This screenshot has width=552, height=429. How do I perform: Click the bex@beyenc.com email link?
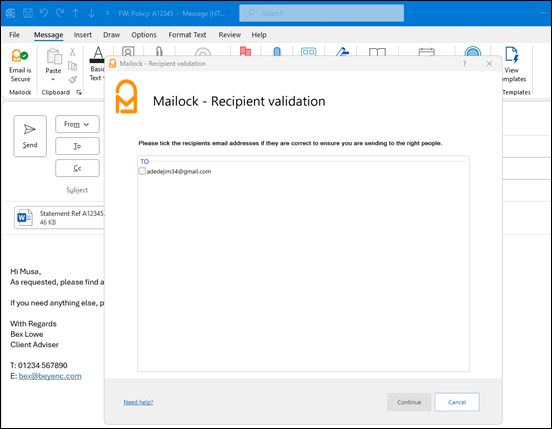[x=50, y=376]
